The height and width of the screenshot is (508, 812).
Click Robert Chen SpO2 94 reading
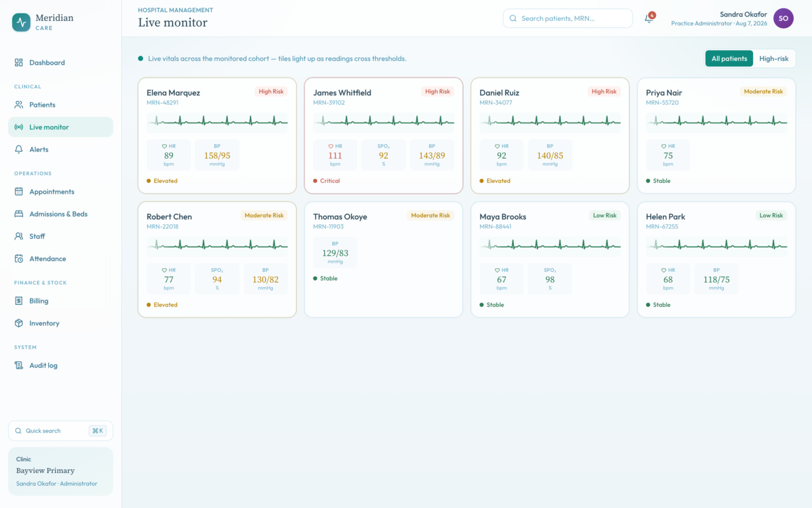tap(217, 279)
